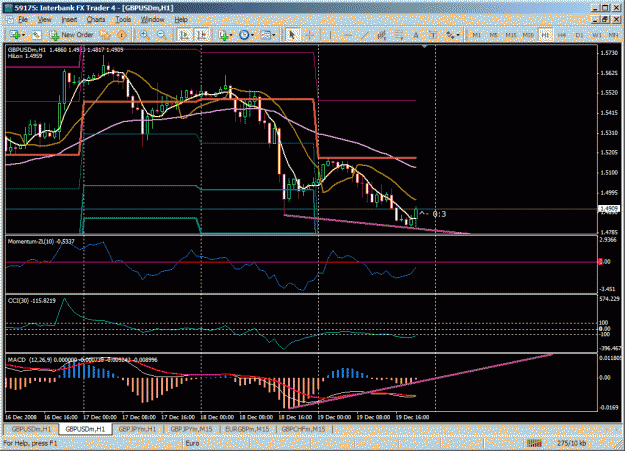Select the Fibonacci Retracement tool

(x=399, y=35)
